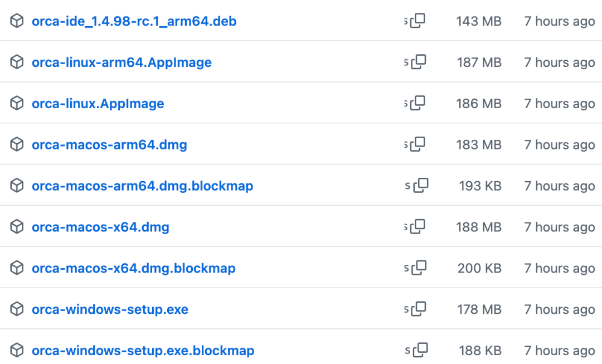Copy checksum for orca-windows-setup.exe
Viewport: 602px width, 364px height.
419,309
